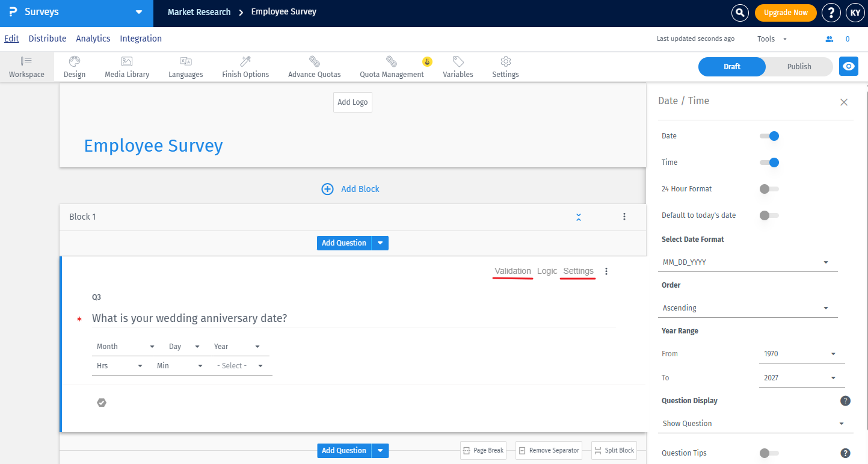Screen dimensions: 868x464
Task: Open the survey Settings gear
Action: [x=505, y=67]
